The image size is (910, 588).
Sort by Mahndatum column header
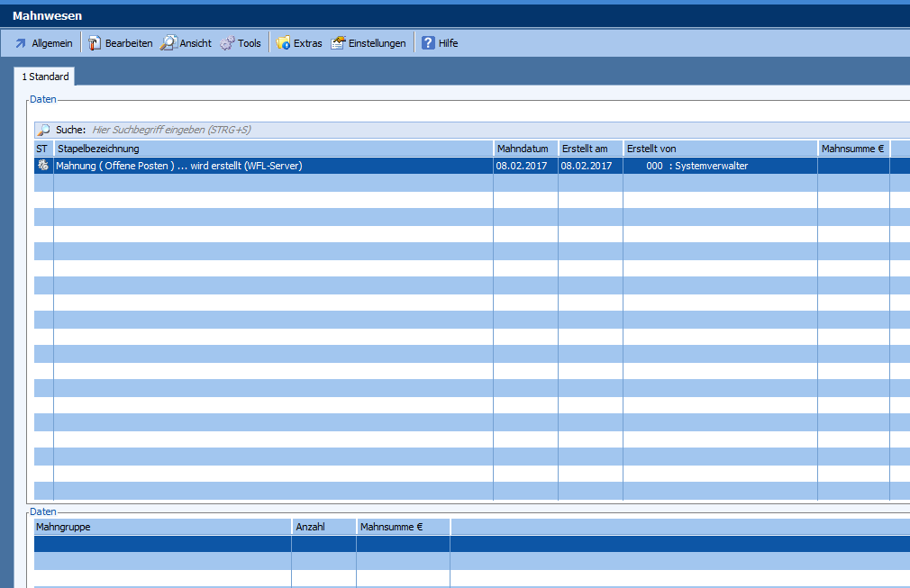click(524, 149)
